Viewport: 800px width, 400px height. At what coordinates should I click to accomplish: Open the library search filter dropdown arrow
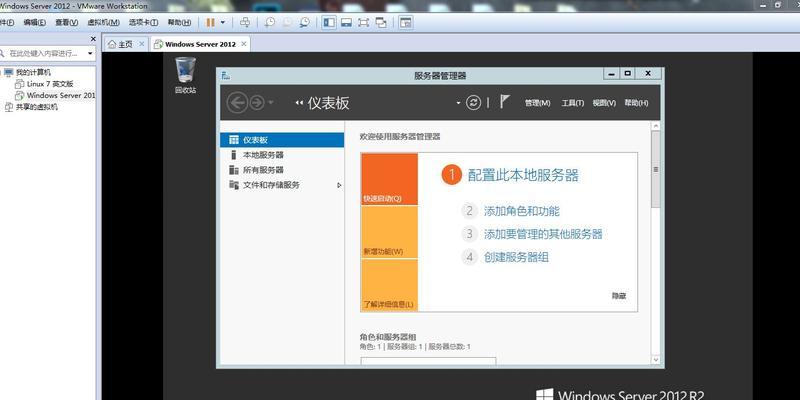point(90,53)
